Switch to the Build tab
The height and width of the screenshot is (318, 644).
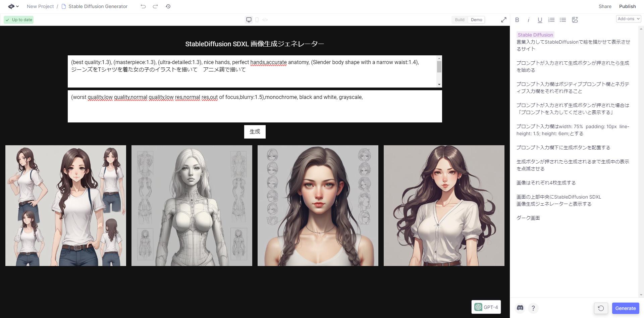(460, 20)
